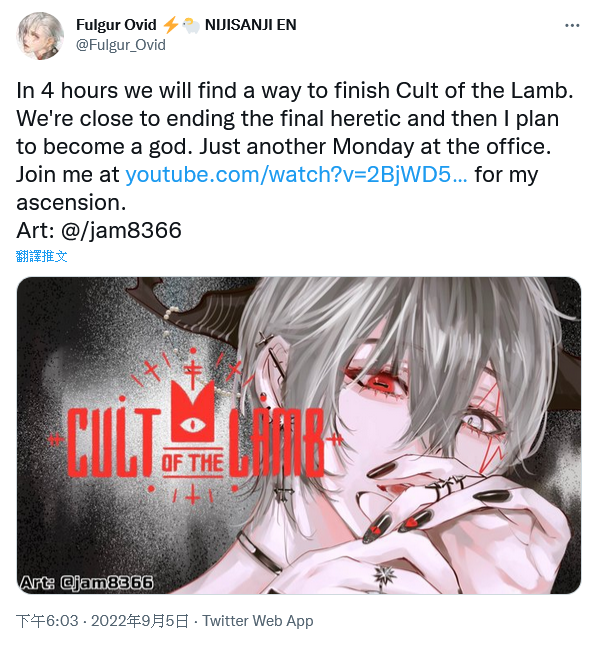Open the Twitter Web App source link

coord(258,621)
